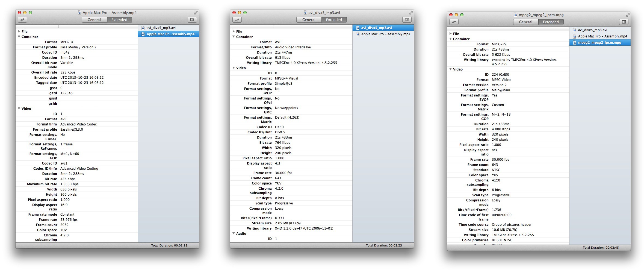Click the fullscreen arrows icon in Apple Mac Pro window
644x270 pixels.
pyautogui.click(x=196, y=13)
